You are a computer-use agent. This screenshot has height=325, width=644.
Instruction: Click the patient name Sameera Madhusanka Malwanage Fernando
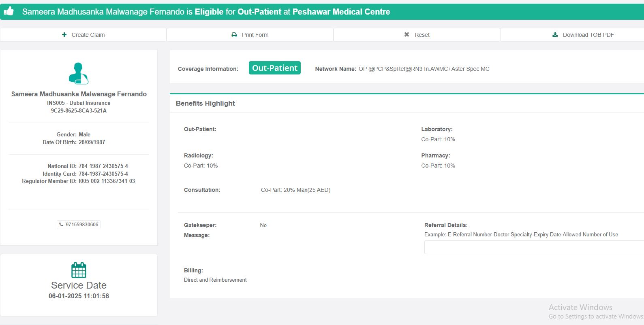(79, 94)
